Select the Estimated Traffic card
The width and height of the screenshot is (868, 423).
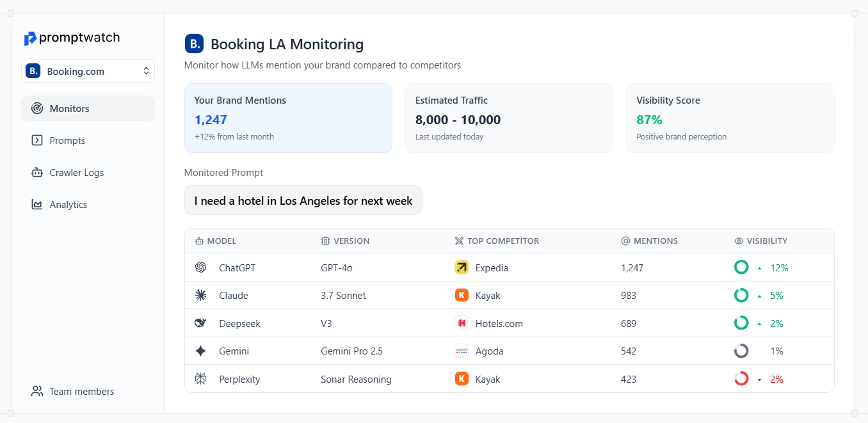509,118
